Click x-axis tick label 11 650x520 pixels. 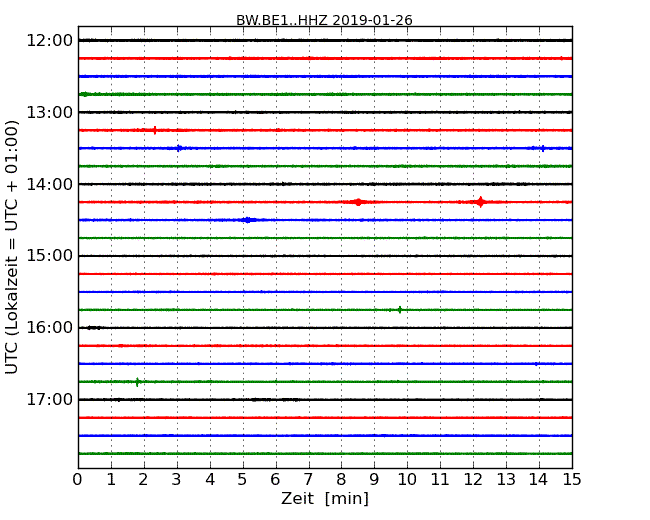[x=440, y=480]
